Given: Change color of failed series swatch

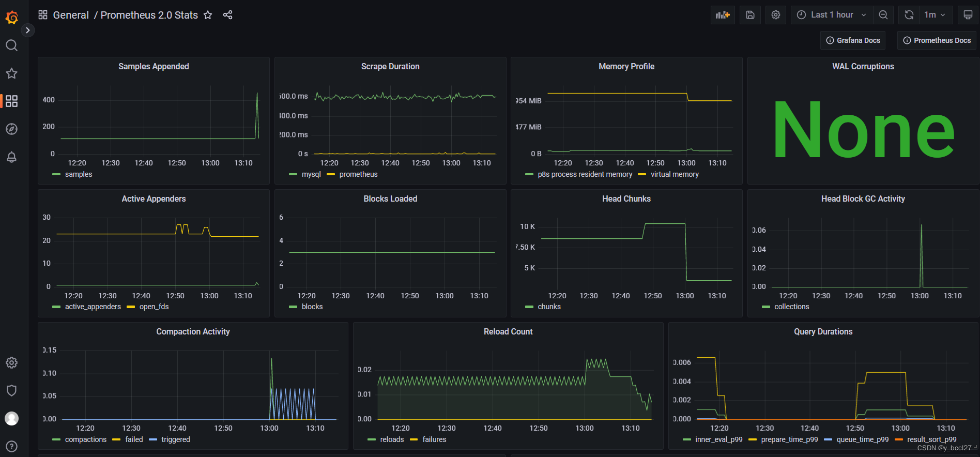Looking at the screenshot, I should click(116, 439).
